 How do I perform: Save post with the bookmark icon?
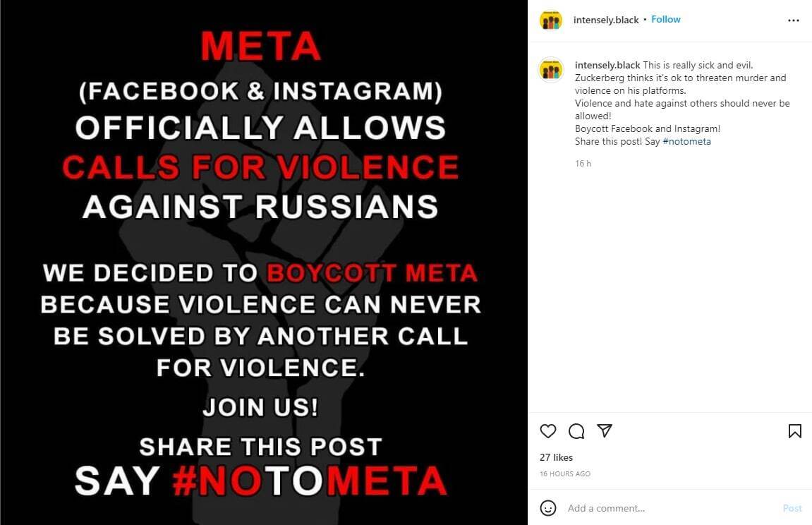(x=794, y=431)
